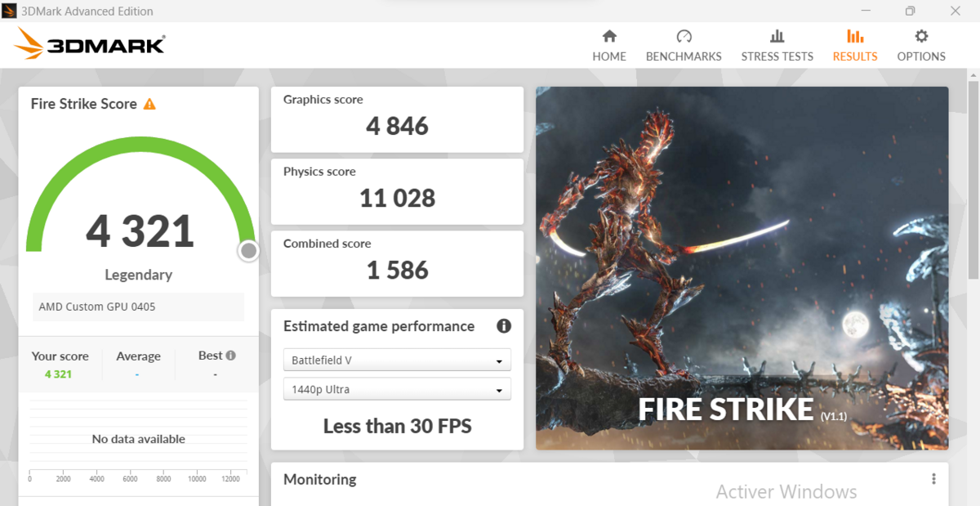
Task: Open the 1440p Ultra resolution dropdown
Action: coord(397,389)
